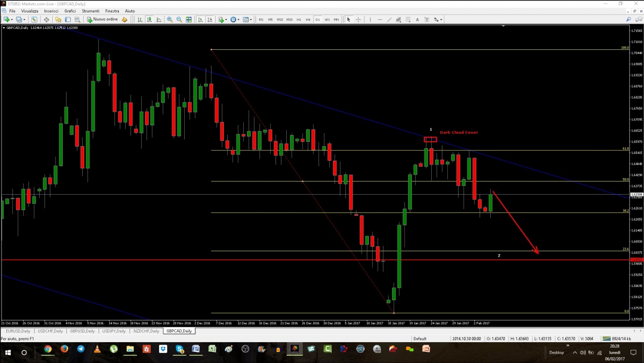Viewport: 644px width, 363px height.
Task: Select the trendline drawing tool
Action: pyautogui.click(x=389, y=19)
